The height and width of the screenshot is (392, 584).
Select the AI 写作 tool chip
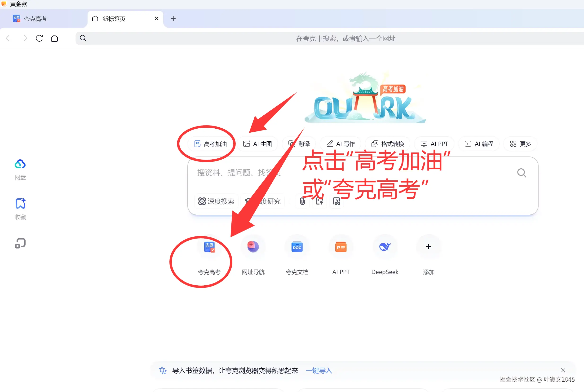click(x=341, y=144)
